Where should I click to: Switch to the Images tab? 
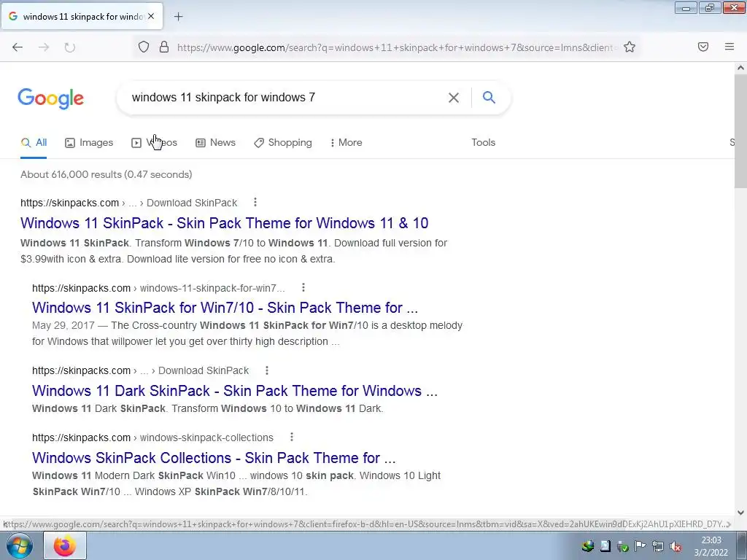click(x=89, y=143)
